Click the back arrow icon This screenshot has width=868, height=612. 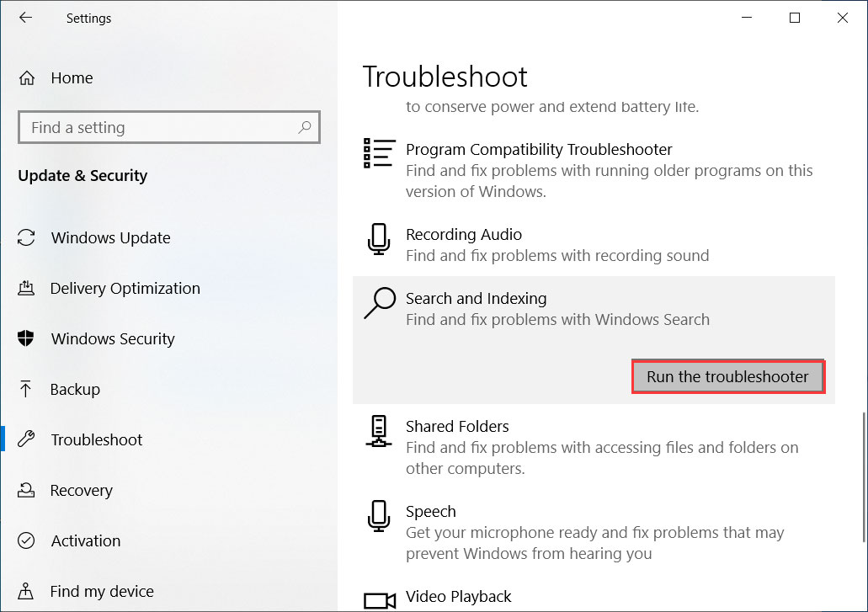[x=25, y=18]
